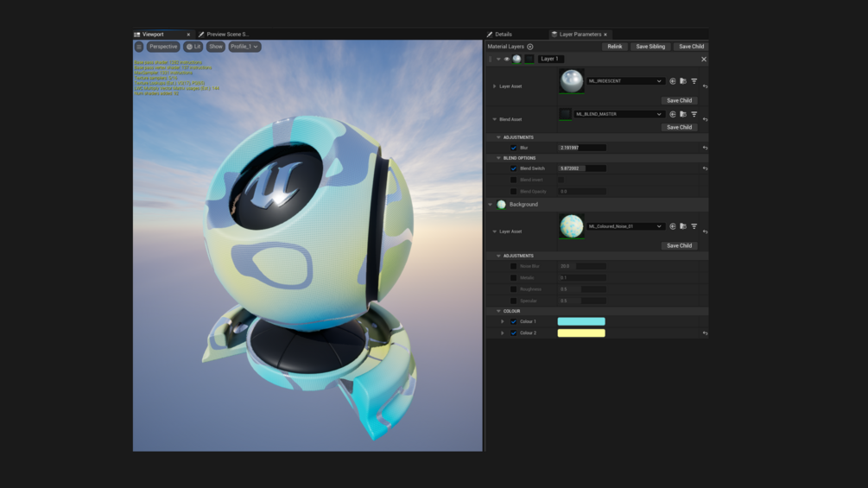The image size is (868, 488).
Task: Open filter icon next to ML_IRIDESCENT
Action: [x=694, y=81]
